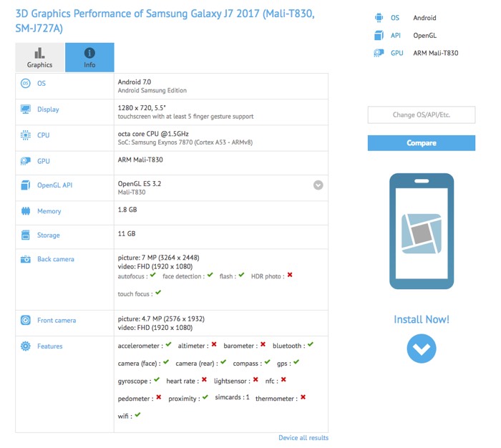
Task: Select the Info tab
Action: (89, 57)
